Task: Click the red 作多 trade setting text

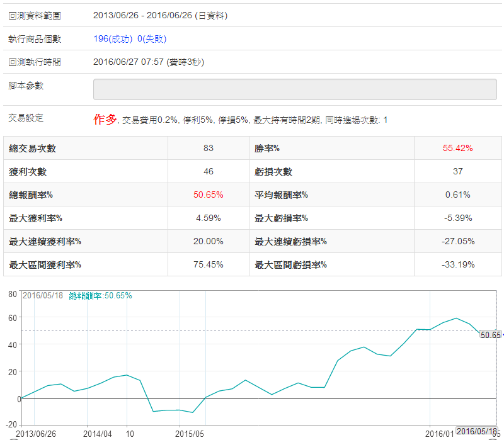Action: [105, 119]
